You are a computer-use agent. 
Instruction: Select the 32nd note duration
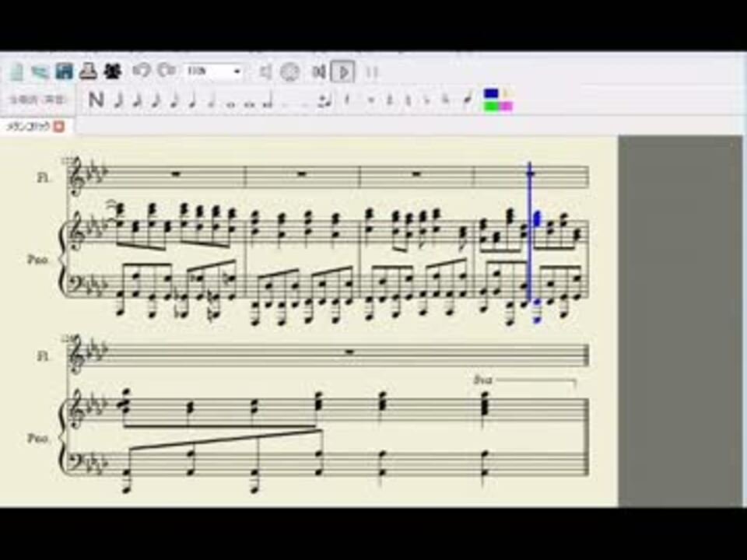[x=137, y=100]
